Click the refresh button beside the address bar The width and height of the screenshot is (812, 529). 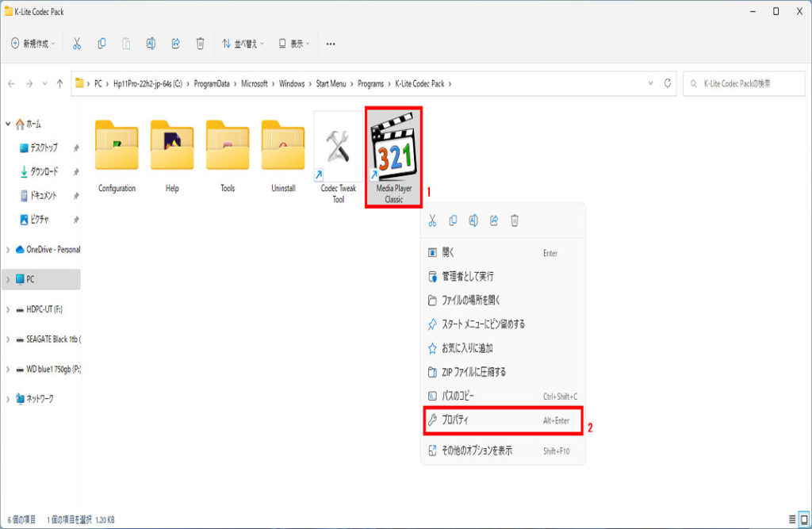click(668, 83)
